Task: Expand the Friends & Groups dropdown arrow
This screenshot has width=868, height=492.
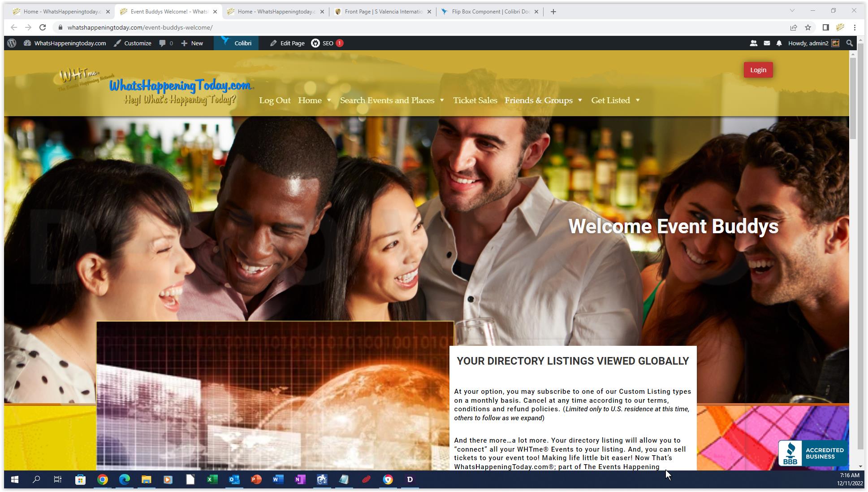Action: point(580,100)
